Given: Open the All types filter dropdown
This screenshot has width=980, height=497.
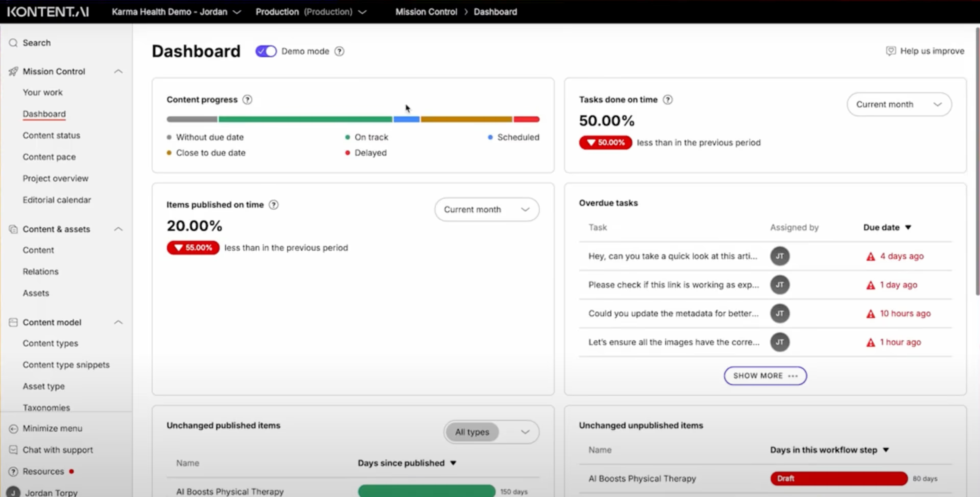Looking at the screenshot, I should coord(491,432).
